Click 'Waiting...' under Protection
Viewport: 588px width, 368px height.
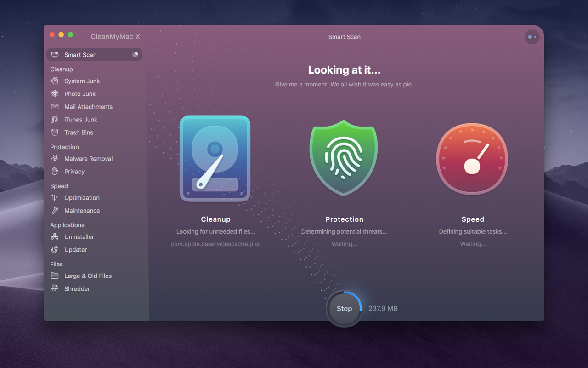coord(344,244)
